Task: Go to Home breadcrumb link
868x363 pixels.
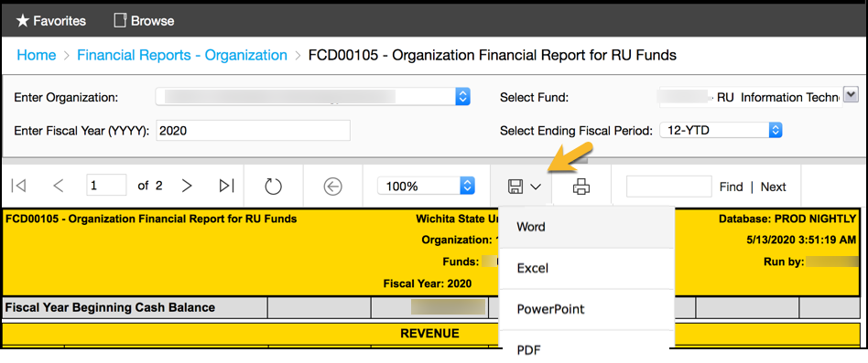Action: click(x=37, y=55)
